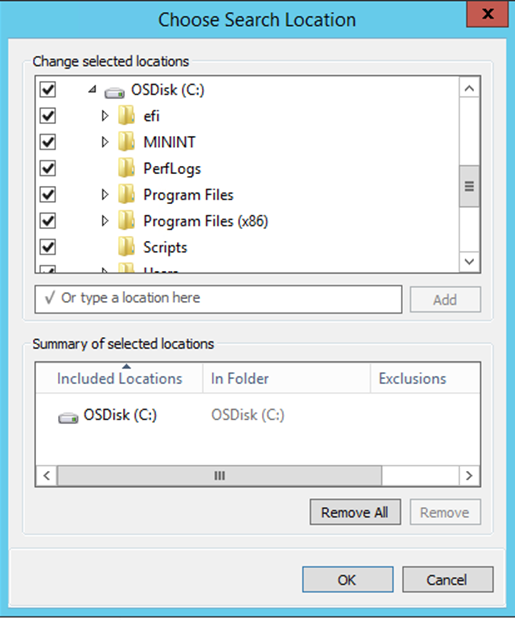Click the OSDisk (C:) drive icon in tree
This screenshot has height=620, width=515.
pos(114,92)
